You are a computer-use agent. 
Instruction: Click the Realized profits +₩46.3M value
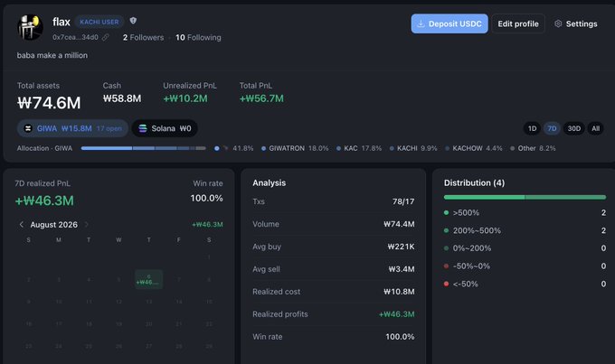(396, 314)
